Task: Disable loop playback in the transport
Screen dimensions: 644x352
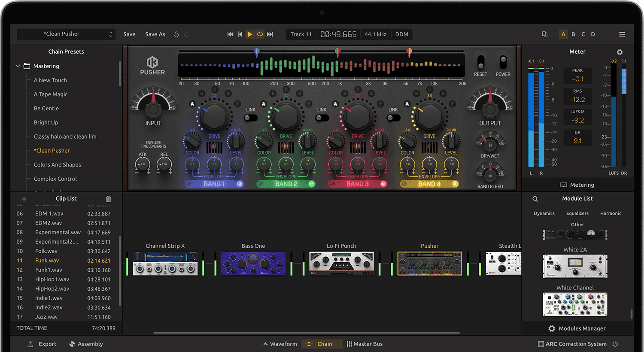Action: click(260, 34)
